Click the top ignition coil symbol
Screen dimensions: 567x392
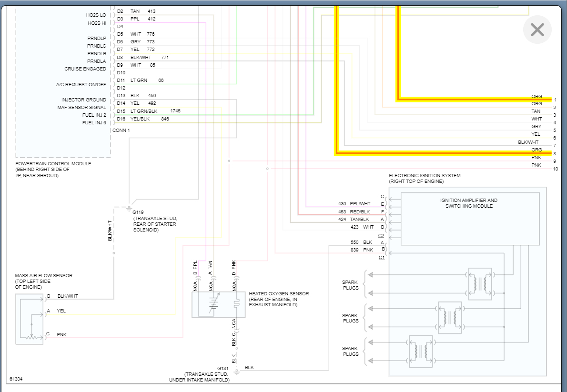480,284
